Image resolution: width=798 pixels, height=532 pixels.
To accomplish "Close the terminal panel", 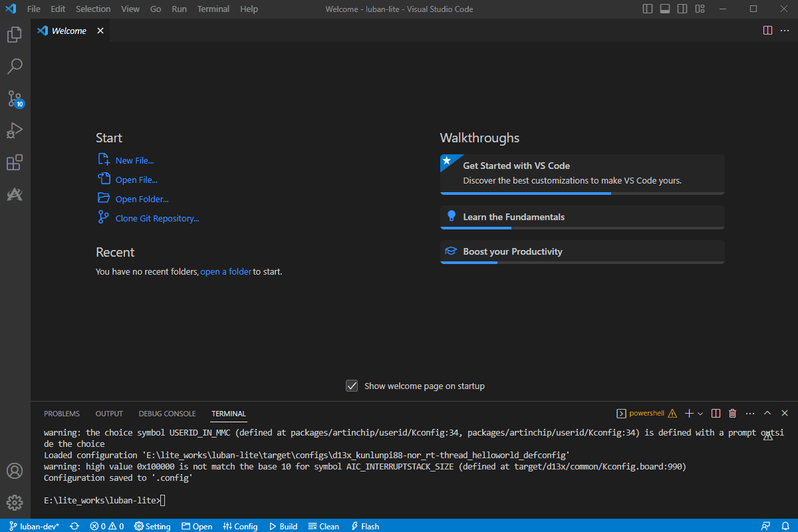I will point(785,413).
